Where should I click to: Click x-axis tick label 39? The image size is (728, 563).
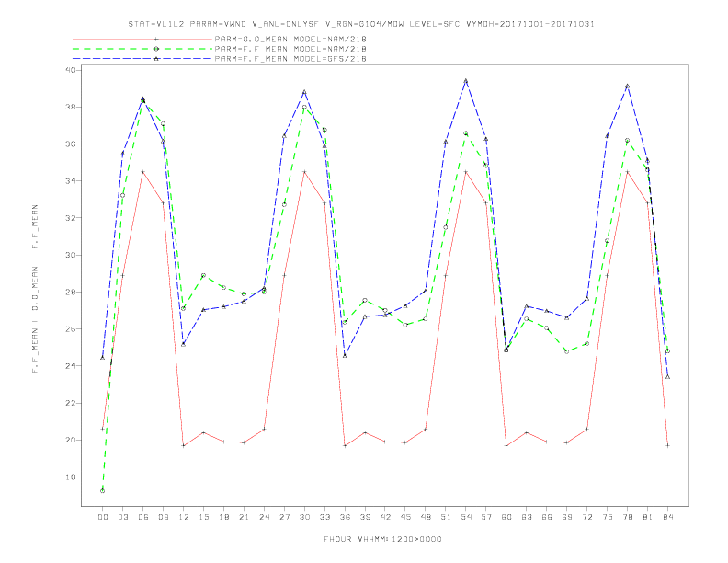[x=366, y=517]
